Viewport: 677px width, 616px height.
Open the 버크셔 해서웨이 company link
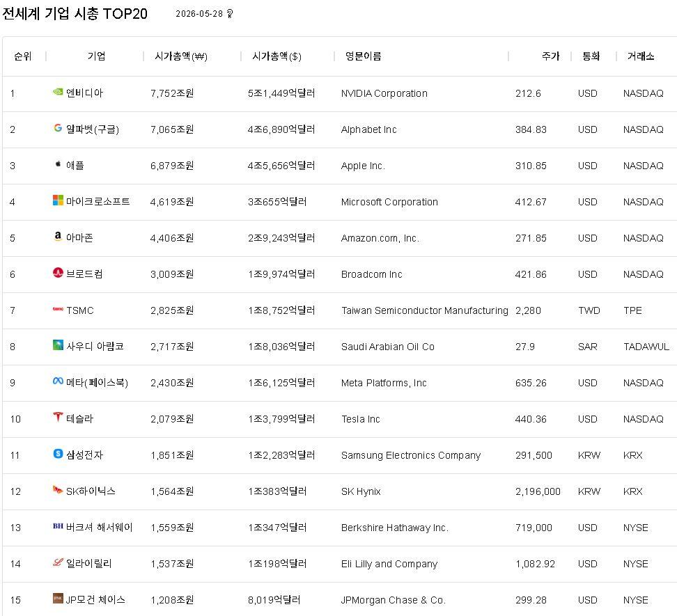[100, 527]
